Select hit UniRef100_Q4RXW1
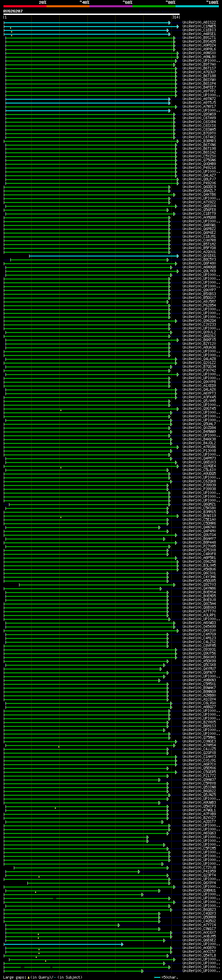222x980 pixels. click(x=199, y=225)
